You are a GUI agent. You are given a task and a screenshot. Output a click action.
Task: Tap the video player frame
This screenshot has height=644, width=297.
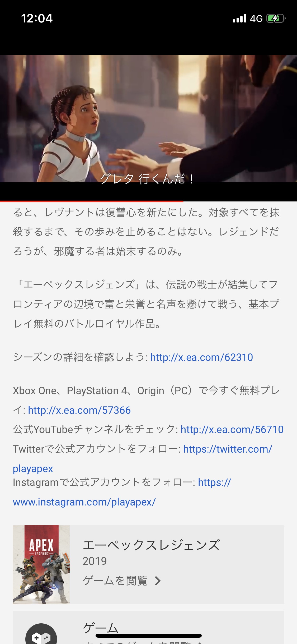(148, 118)
